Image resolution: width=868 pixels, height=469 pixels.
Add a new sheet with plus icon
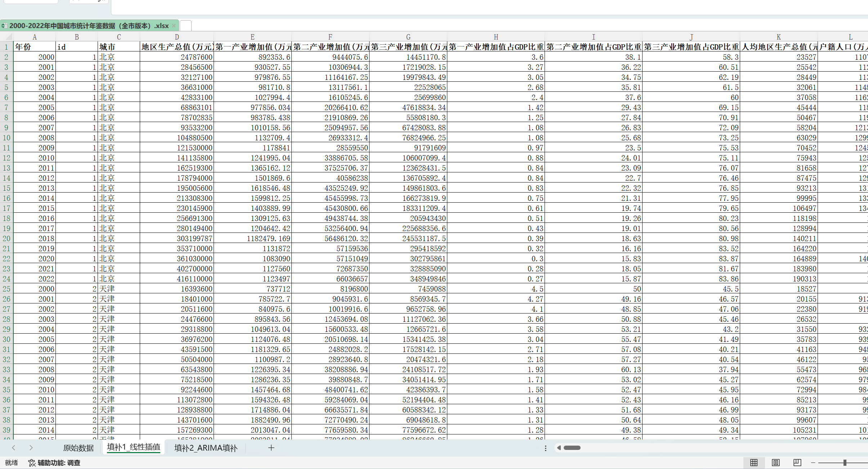[271, 448]
